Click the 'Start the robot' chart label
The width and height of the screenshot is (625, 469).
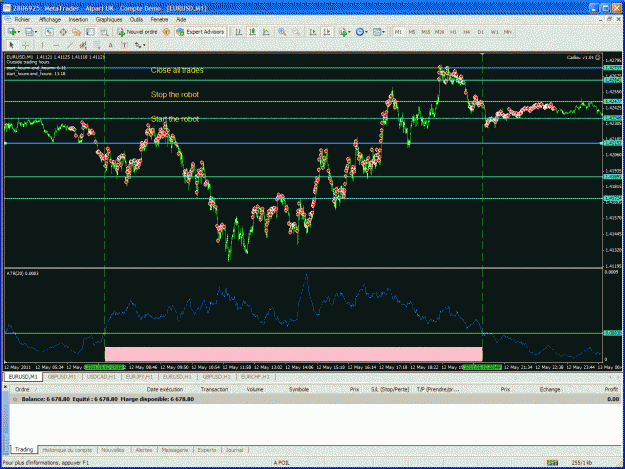pos(175,119)
